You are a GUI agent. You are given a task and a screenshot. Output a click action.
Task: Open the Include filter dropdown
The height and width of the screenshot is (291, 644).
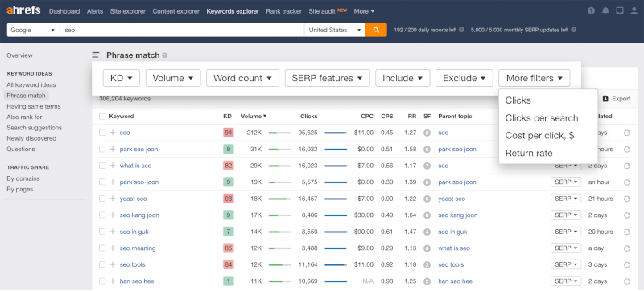(x=402, y=78)
